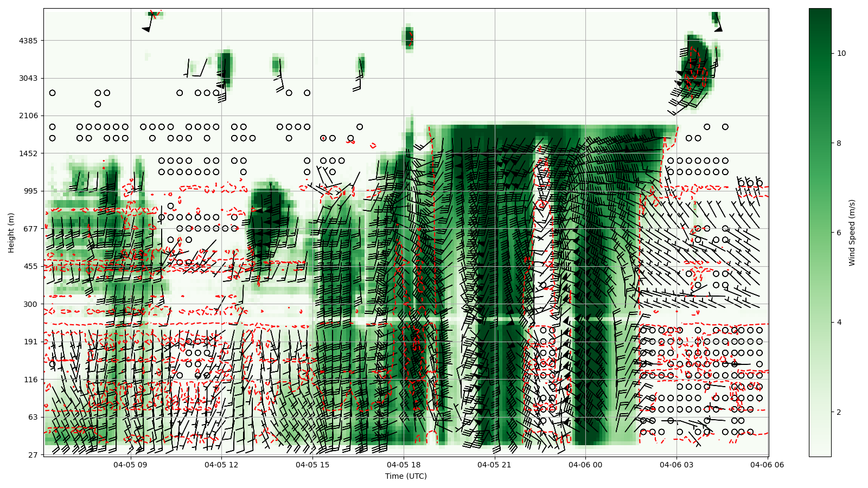Click the 04-06 06 time tick label
The height and width of the screenshot is (488, 868).
[x=767, y=465]
